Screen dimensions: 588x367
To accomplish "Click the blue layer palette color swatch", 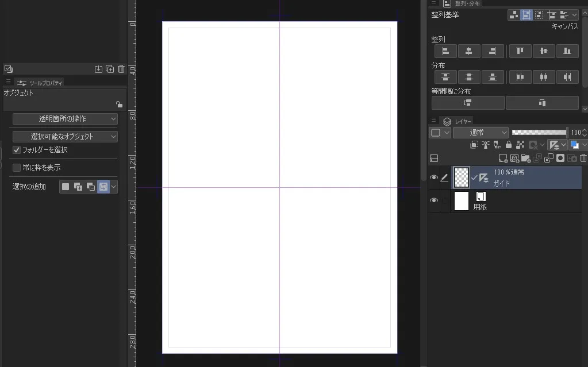I will [x=574, y=144].
